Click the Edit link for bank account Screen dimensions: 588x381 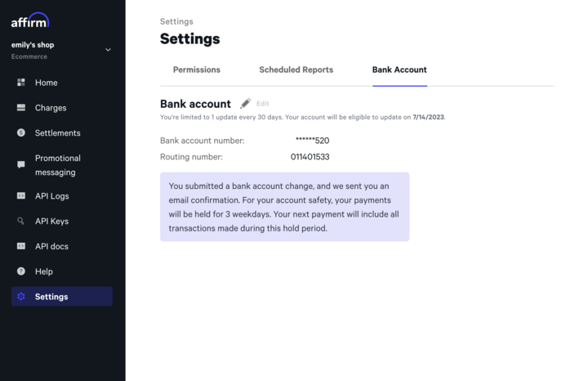click(262, 104)
